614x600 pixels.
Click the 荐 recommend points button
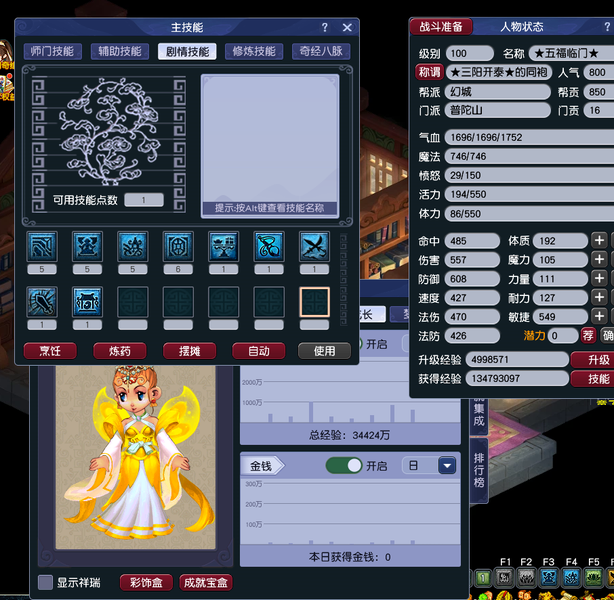(588, 336)
